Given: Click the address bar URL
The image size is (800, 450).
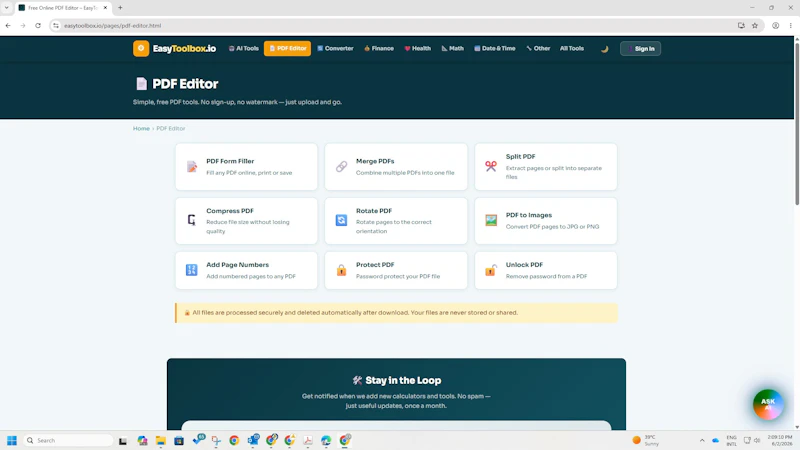Looking at the screenshot, I should pyautogui.click(x=113, y=26).
